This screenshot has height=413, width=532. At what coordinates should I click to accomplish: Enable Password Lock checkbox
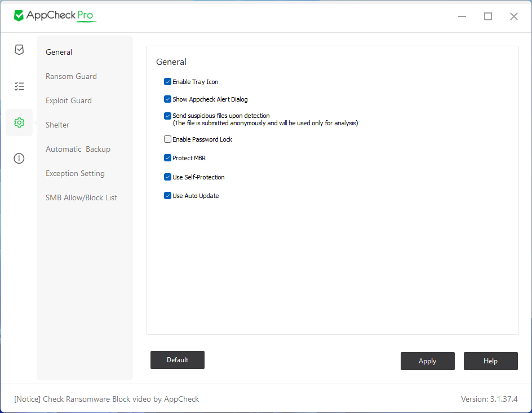click(167, 139)
